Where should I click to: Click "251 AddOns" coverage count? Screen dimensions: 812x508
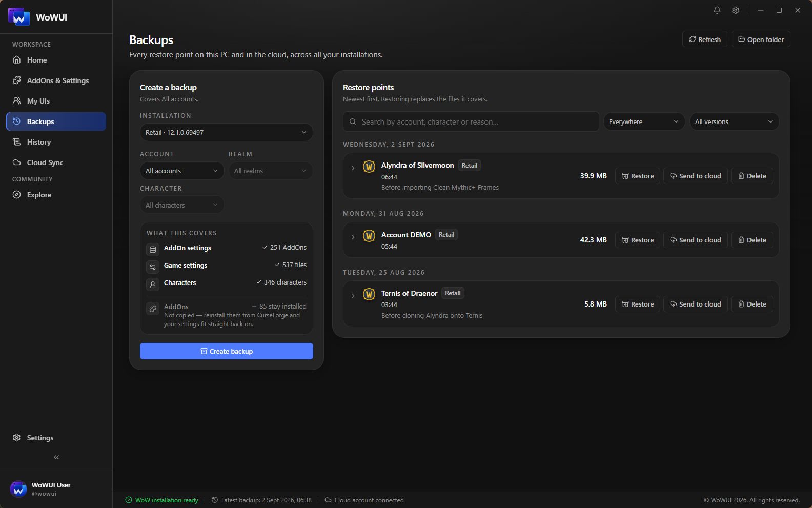coord(285,248)
